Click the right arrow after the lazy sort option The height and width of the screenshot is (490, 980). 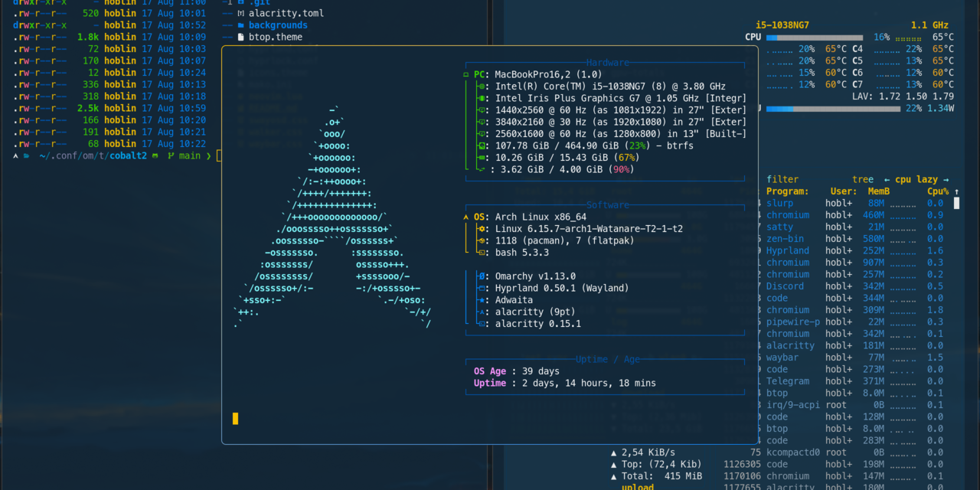pyautogui.click(x=946, y=179)
